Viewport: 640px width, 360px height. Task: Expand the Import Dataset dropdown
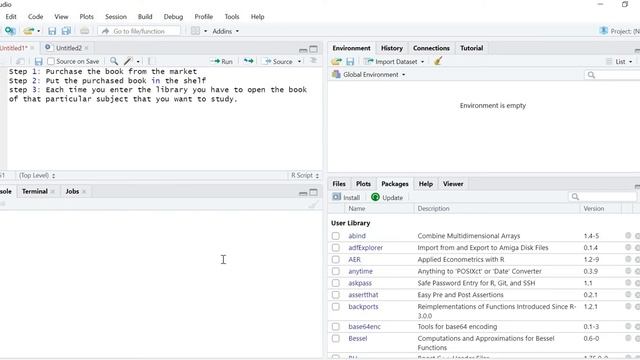click(422, 62)
